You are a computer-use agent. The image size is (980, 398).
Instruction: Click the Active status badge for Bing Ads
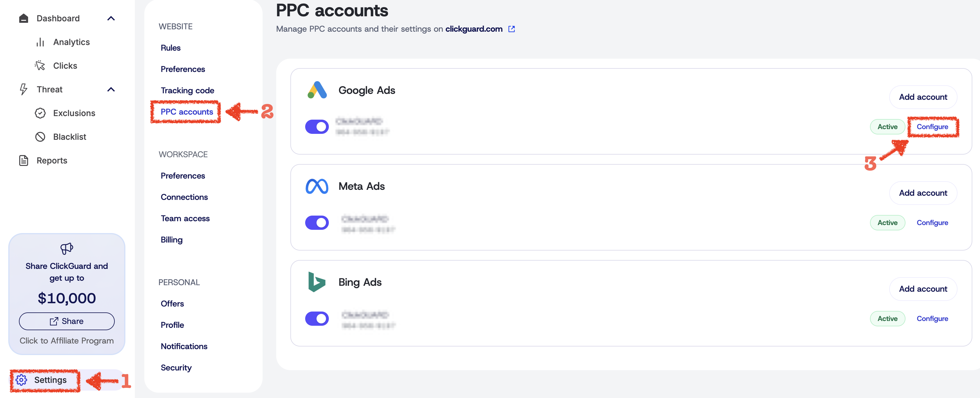coord(887,319)
